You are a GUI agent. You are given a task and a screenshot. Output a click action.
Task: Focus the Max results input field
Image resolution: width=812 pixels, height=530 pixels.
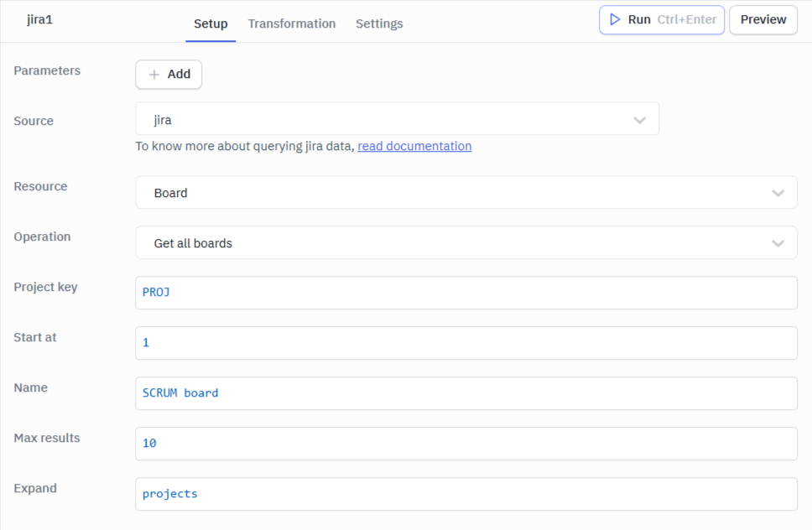(x=466, y=443)
